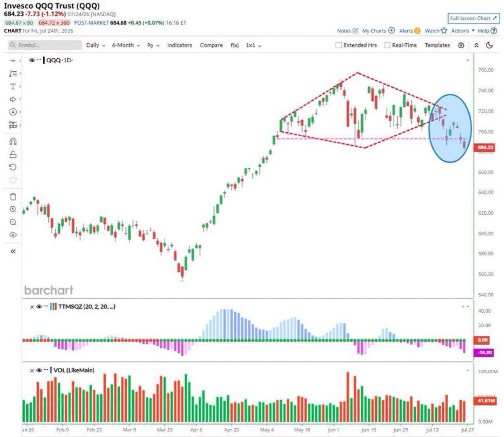
Task: Delete drawings with the trash icon
Action: (13, 196)
